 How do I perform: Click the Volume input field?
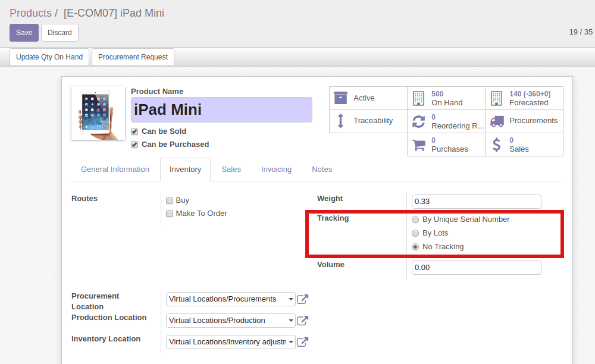[x=476, y=267]
